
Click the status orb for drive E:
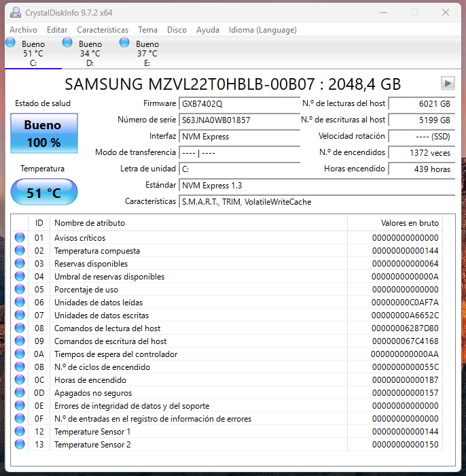tap(124, 43)
